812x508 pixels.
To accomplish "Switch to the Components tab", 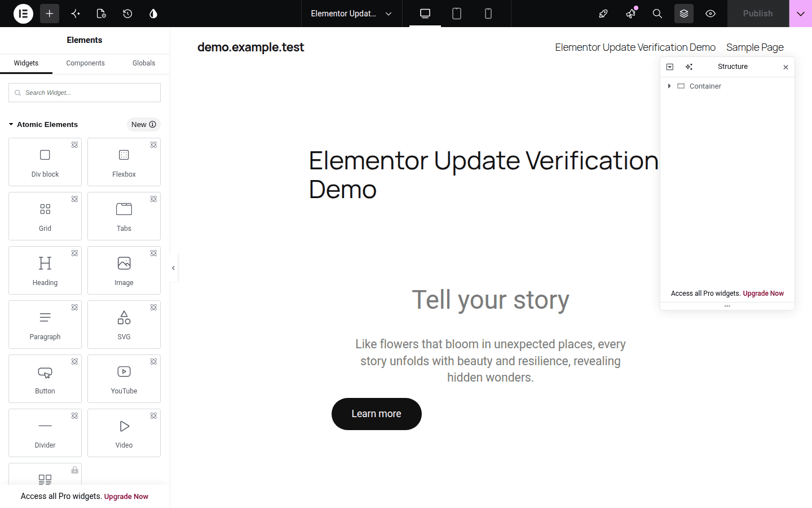I will (85, 63).
